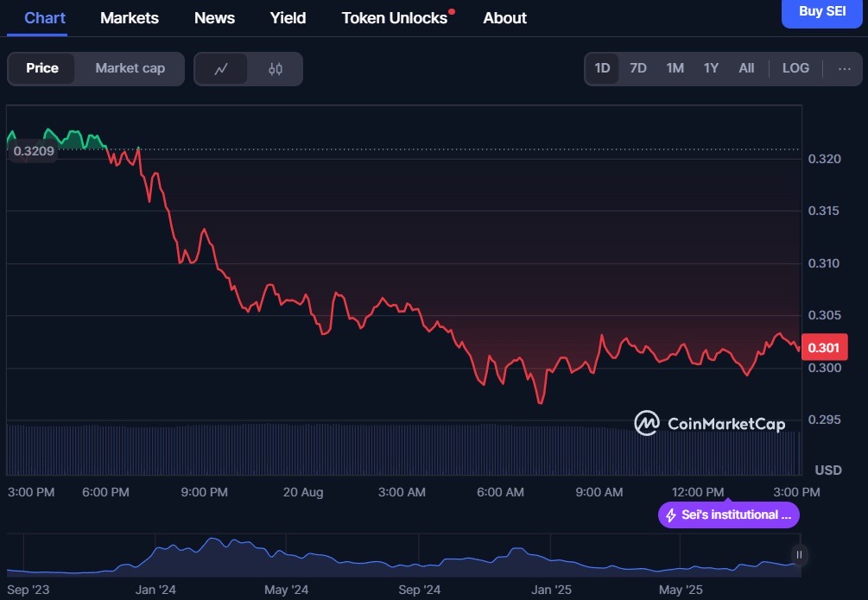868x600 pixels.
Task: Go to the News tab
Action: (214, 18)
